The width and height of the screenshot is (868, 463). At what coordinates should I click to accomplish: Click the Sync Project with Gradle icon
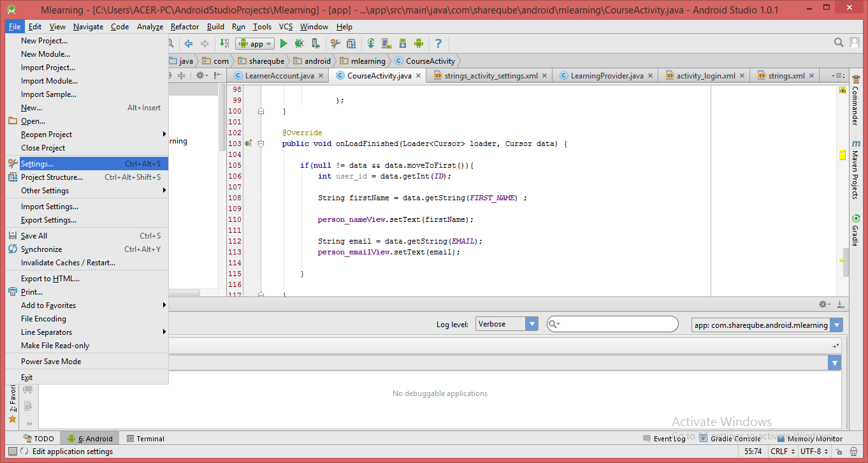click(x=371, y=44)
